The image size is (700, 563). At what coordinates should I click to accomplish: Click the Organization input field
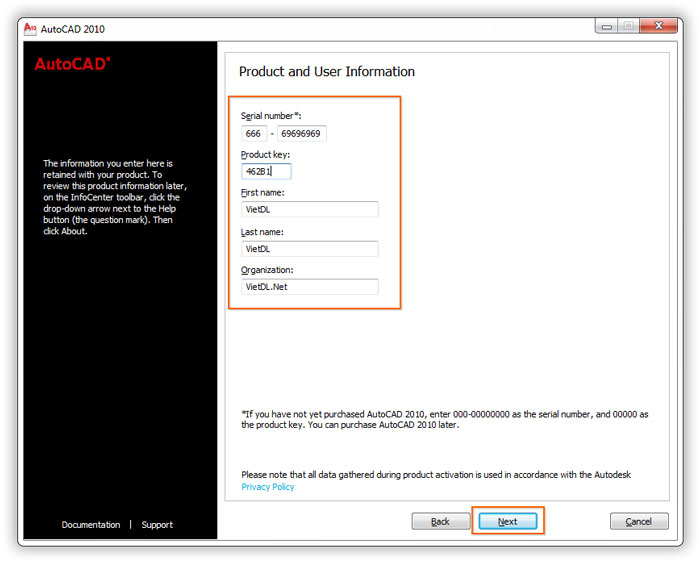(x=310, y=287)
